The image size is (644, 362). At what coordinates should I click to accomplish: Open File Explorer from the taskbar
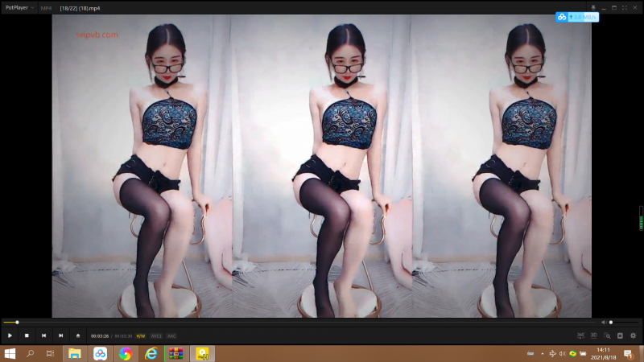click(x=74, y=353)
